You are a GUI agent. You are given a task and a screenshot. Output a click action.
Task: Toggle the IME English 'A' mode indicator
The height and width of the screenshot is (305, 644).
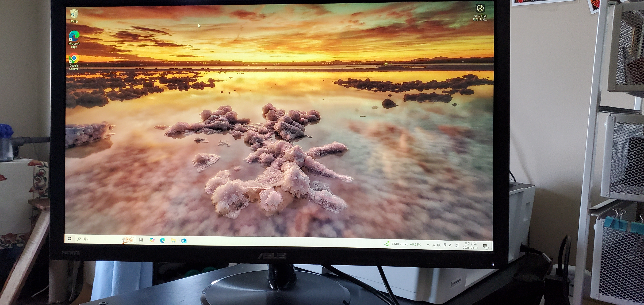450,245
